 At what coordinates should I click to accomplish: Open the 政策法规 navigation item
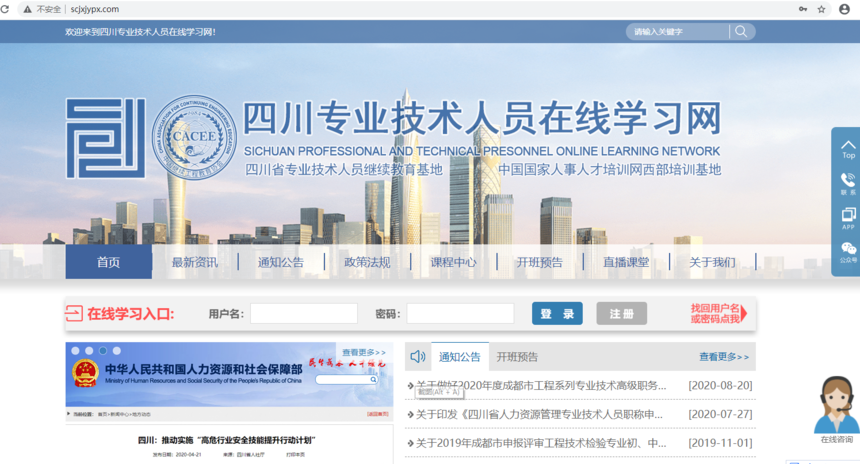tap(367, 262)
